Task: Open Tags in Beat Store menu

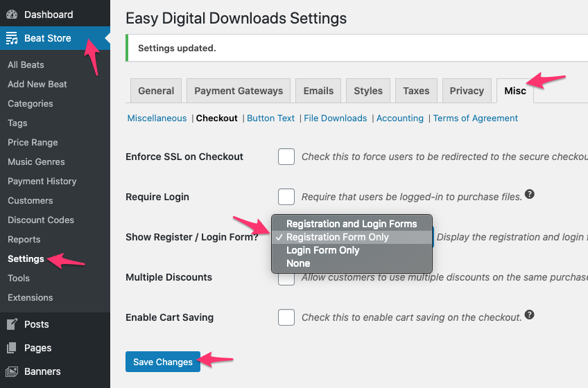Action: 17,123
